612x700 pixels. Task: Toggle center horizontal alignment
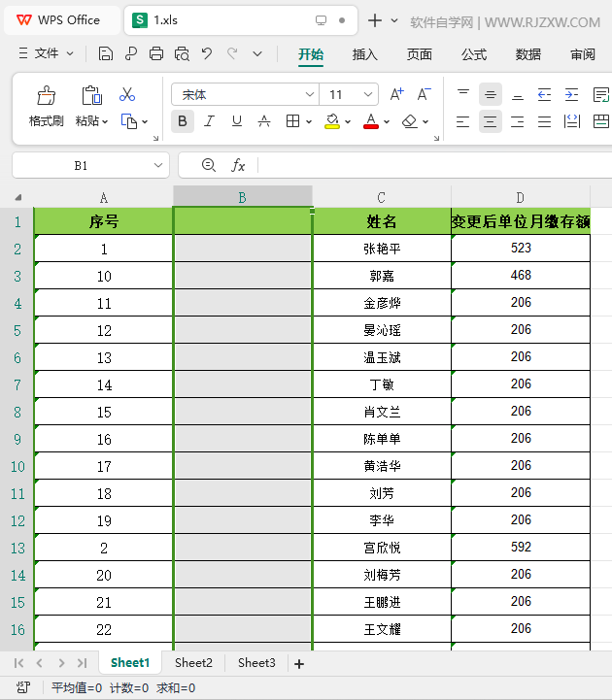[491, 121]
